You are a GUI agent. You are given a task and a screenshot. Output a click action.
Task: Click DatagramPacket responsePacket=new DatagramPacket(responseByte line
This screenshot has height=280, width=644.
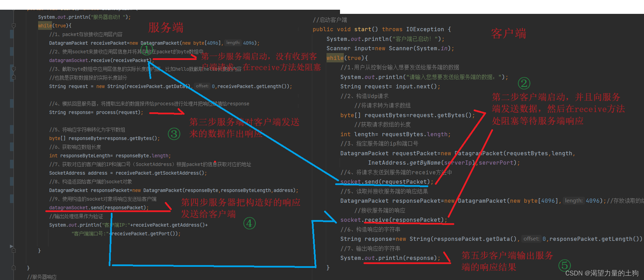click(173, 190)
